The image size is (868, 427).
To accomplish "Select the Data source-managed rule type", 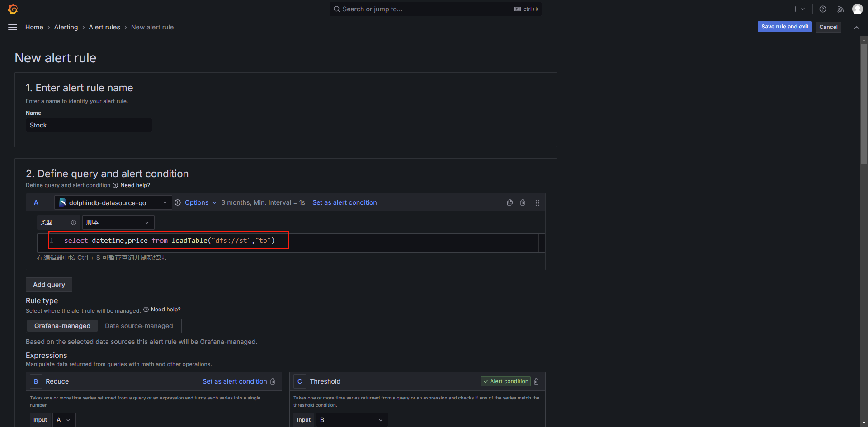I will tap(139, 326).
